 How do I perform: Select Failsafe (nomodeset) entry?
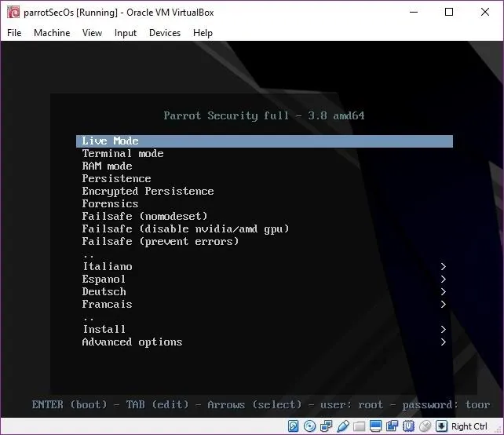coord(265,217)
